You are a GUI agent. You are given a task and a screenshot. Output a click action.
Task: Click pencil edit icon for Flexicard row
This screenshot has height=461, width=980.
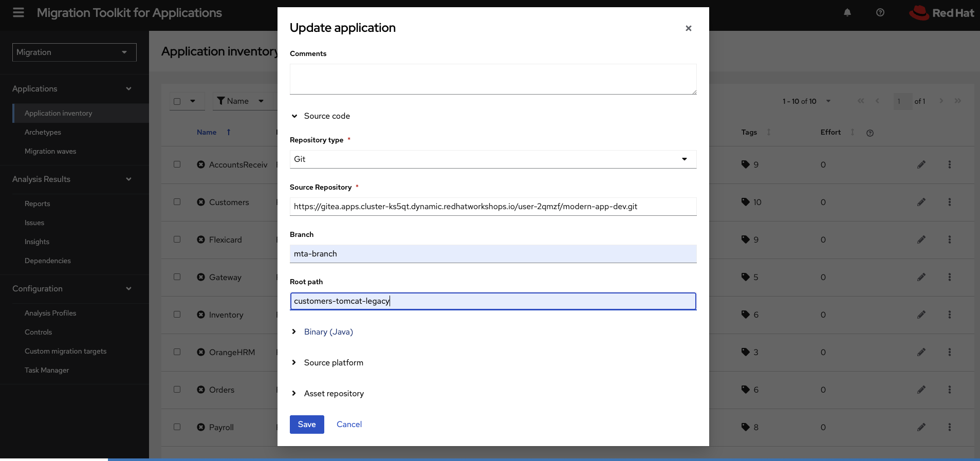coord(921,239)
